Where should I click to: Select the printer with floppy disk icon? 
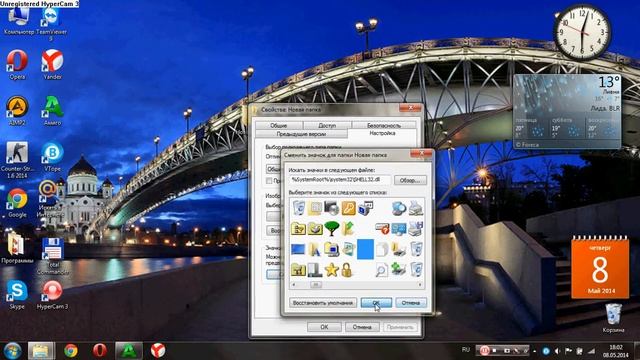tap(416, 228)
